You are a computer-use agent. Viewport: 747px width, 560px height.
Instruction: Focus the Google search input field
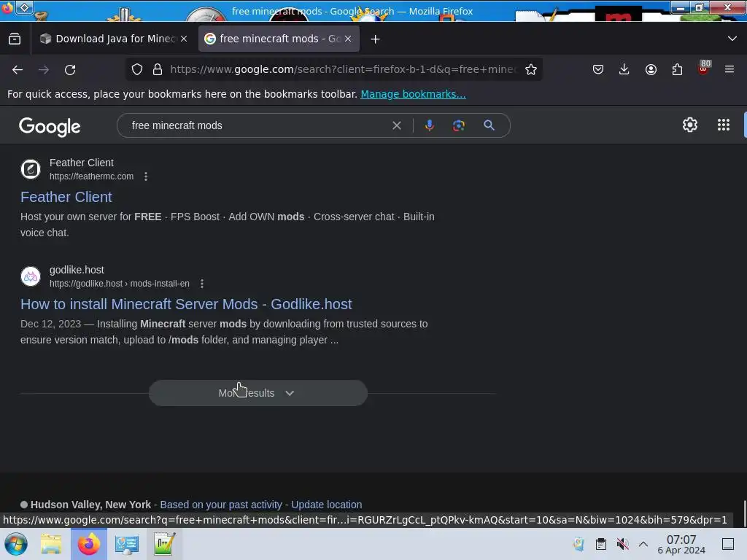click(258, 125)
